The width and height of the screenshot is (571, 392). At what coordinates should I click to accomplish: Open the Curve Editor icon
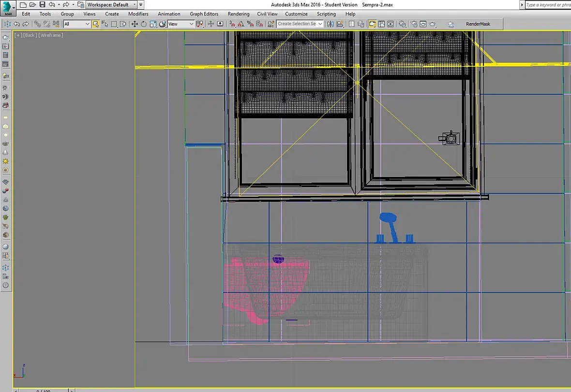(x=381, y=24)
